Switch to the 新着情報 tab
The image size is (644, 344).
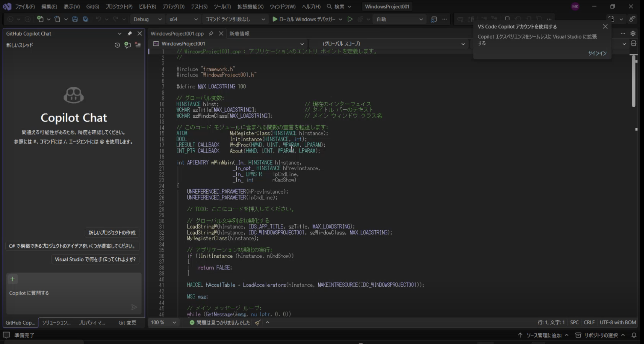click(x=239, y=34)
